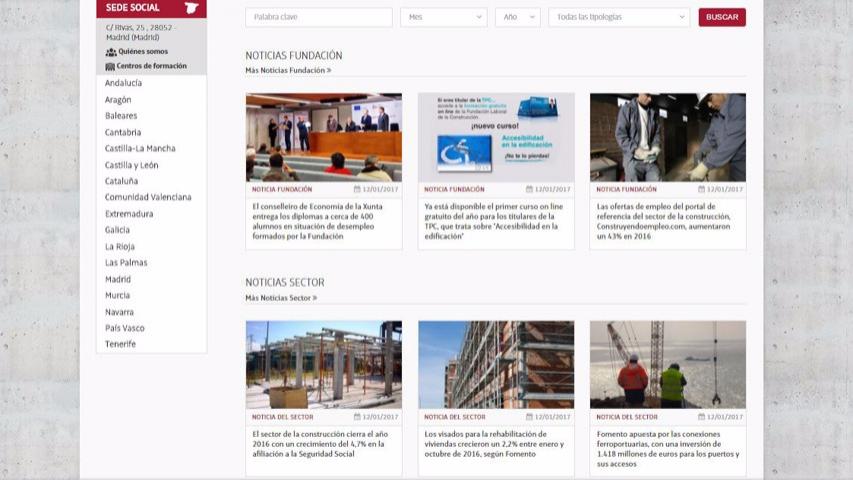Viewport: 853px width, 480px height.
Task: Open the Año dropdown
Action: tap(517, 17)
